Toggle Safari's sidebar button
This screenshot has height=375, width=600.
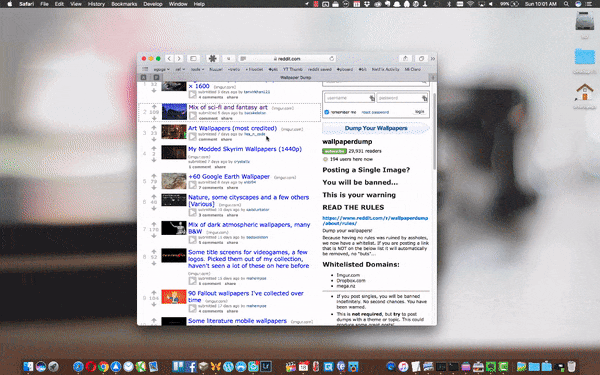point(194,59)
